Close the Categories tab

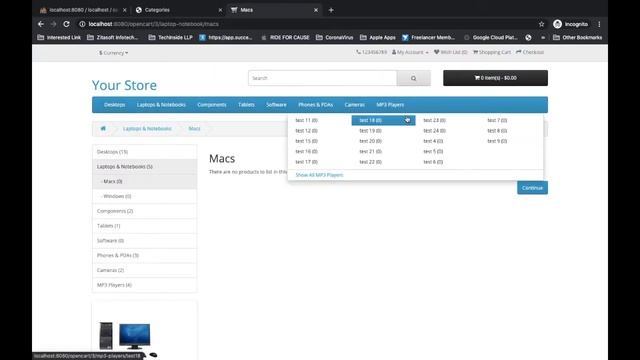pos(220,10)
